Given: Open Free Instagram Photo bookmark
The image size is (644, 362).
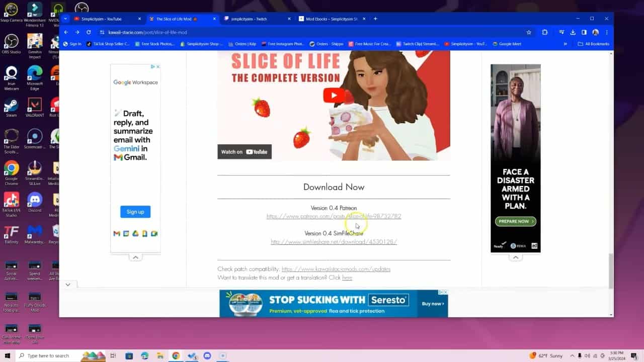Looking at the screenshot, I should pyautogui.click(x=283, y=44).
